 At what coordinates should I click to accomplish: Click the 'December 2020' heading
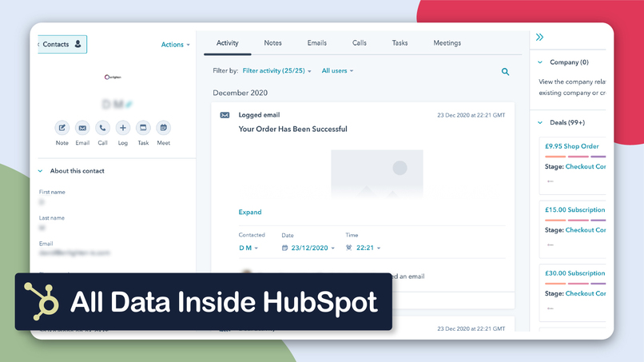click(x=241, y=93)
